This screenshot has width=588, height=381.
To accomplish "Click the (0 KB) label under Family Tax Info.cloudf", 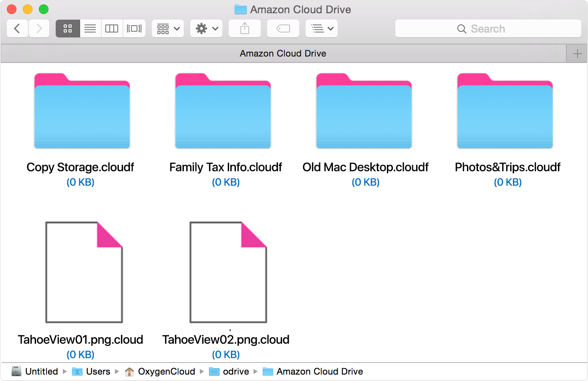I will click(x=226, y=182).
